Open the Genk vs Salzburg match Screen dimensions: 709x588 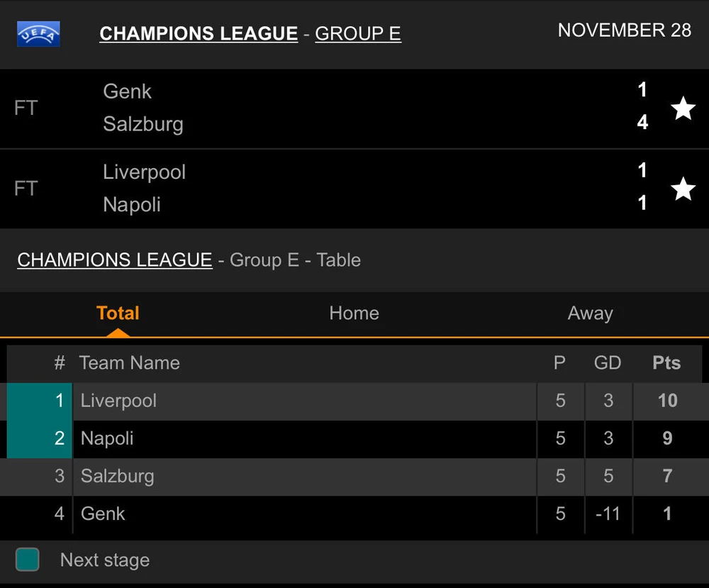[319, 109]
